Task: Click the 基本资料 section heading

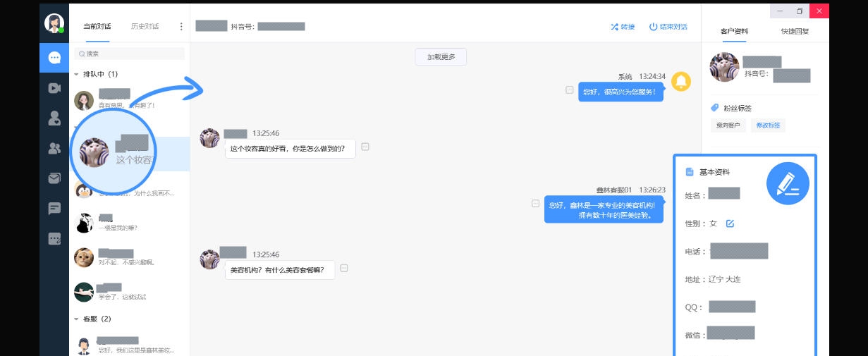Action: 714,172
